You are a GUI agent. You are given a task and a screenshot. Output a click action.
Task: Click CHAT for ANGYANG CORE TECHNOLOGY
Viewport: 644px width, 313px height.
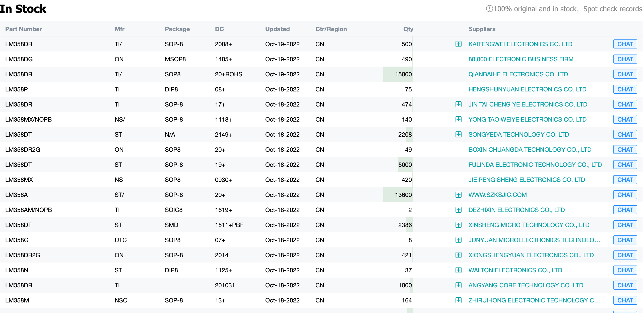(625, 285)
